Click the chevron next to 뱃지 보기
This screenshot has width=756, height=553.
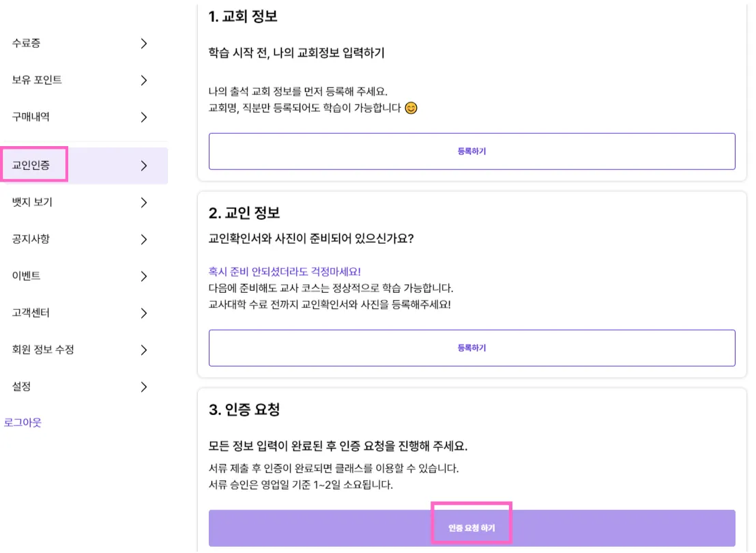pos(143,202)
